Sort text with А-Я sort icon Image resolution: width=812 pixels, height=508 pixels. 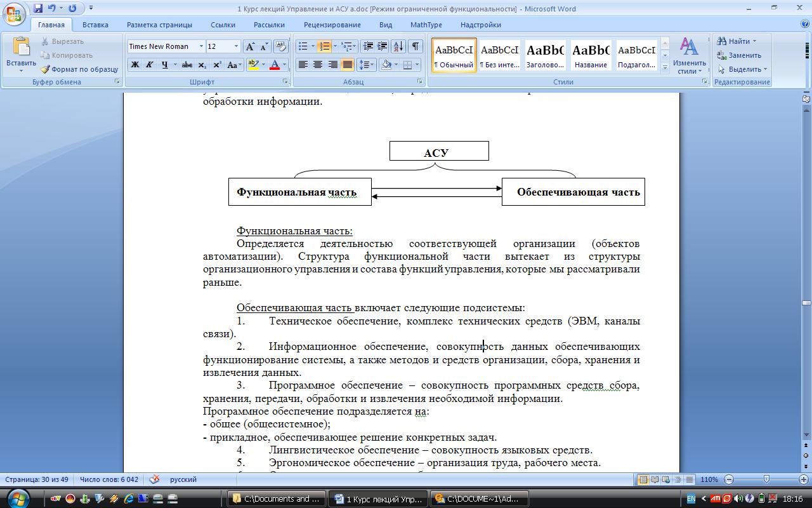[398, 46]
